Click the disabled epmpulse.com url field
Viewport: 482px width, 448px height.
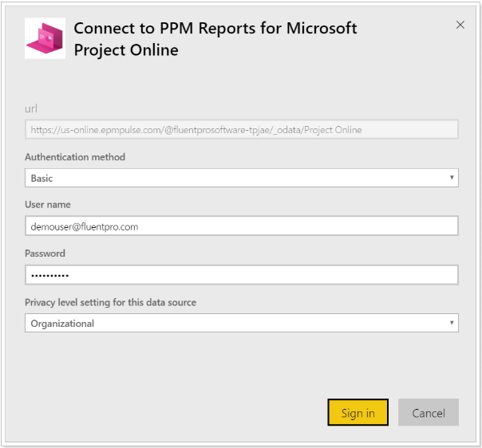coord(242,129)
